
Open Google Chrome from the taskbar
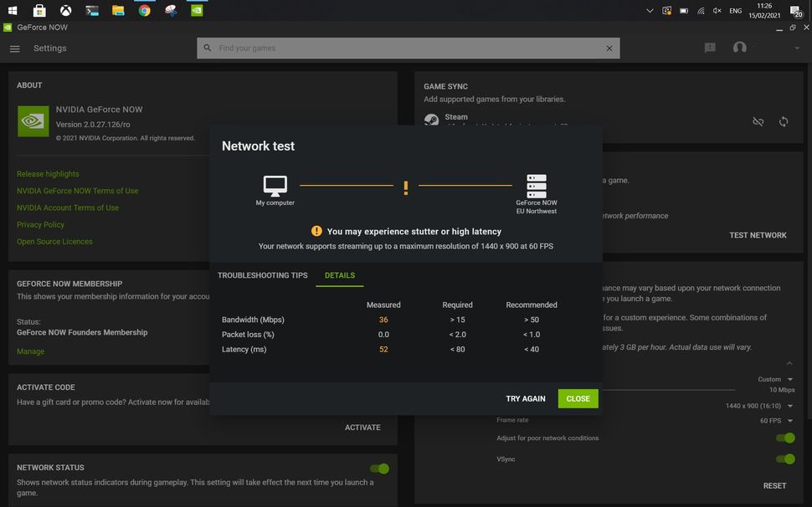coord(144,10)
